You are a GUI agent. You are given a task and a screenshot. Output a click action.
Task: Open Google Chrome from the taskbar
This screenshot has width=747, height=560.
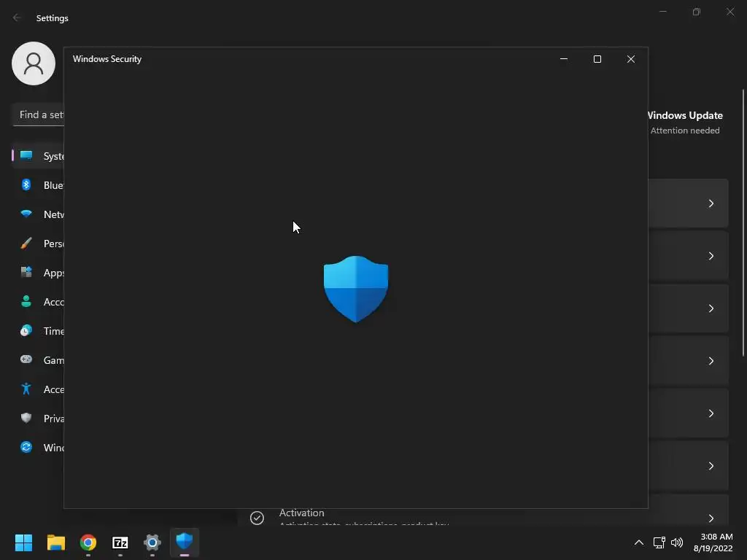pos(88,542)
